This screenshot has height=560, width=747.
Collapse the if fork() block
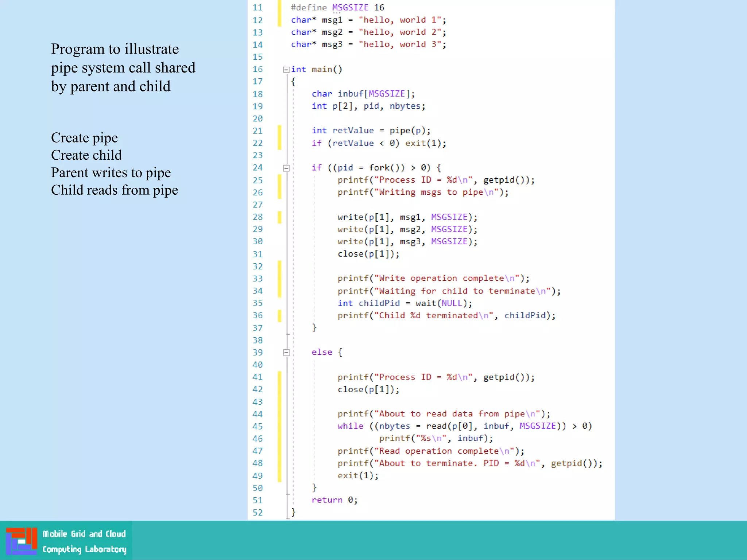tap(286, 168)
